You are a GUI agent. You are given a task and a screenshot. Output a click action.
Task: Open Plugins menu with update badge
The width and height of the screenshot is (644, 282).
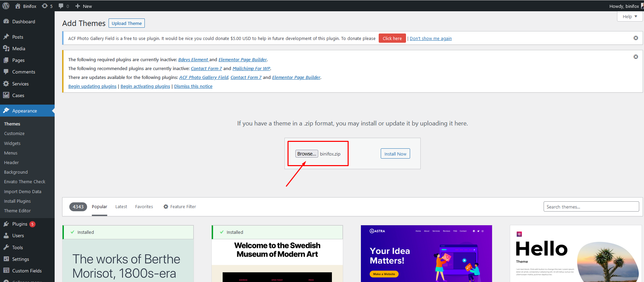tap(20, 224)
